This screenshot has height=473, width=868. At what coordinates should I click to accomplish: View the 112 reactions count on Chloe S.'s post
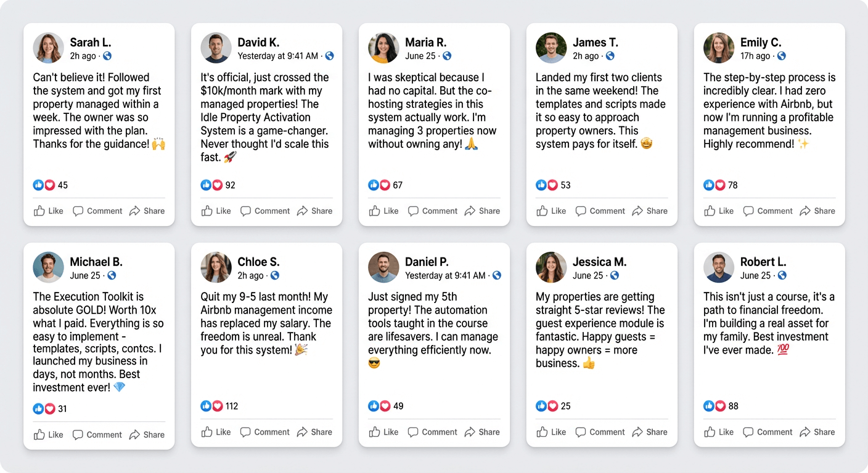232,406
